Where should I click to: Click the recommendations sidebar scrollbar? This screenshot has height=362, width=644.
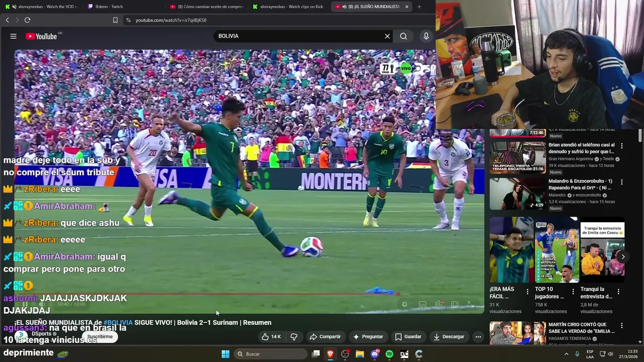pos(640,136)
